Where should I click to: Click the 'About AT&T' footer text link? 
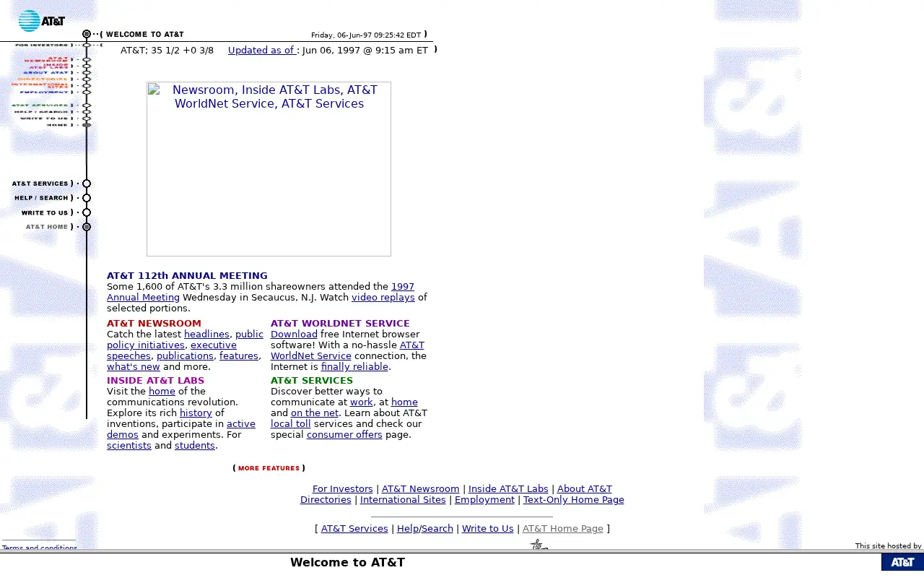(x=585, y=488)
